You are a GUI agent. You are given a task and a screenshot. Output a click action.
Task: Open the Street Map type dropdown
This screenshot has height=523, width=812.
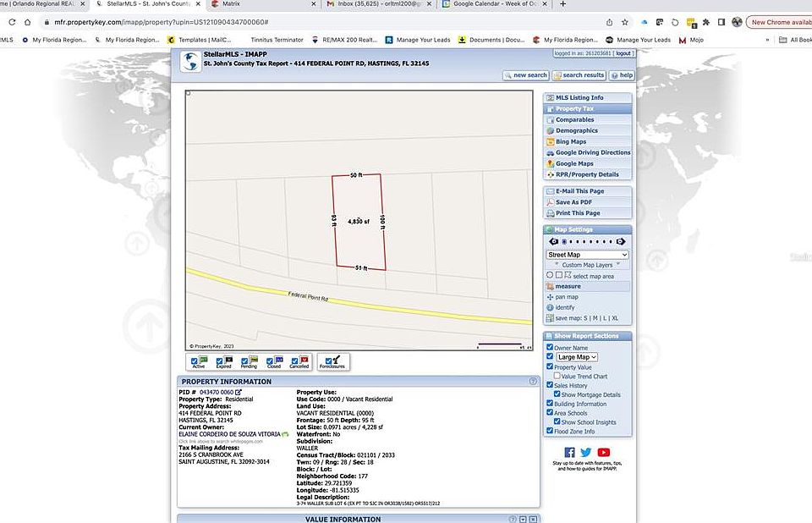587,255
